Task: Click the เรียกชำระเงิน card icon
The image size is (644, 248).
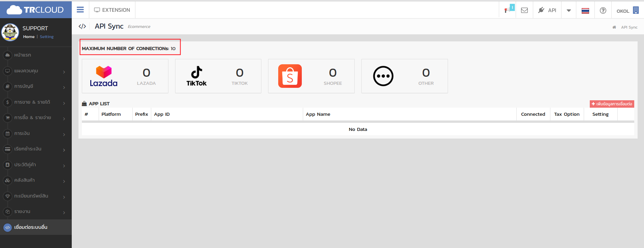Action: click(7, 149)
